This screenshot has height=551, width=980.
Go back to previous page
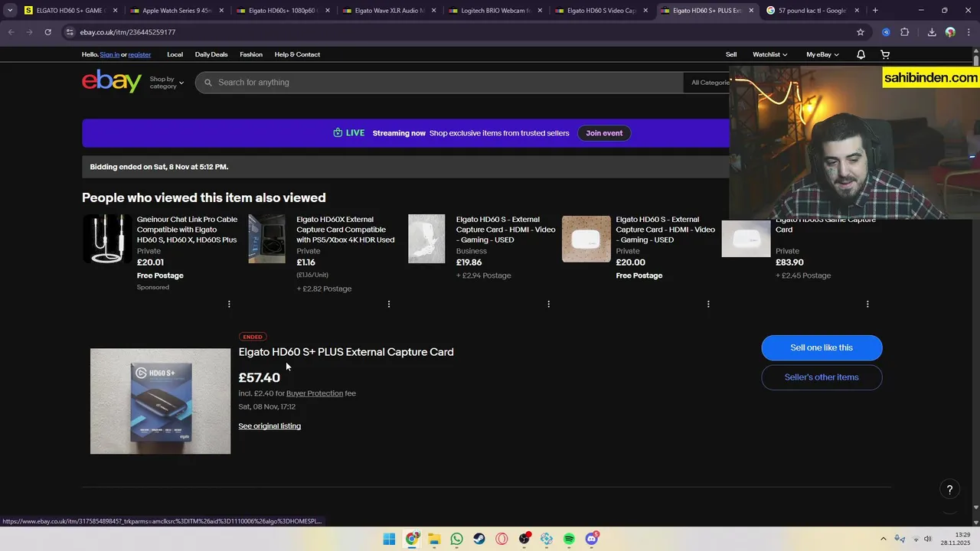(x=11, y=32)
